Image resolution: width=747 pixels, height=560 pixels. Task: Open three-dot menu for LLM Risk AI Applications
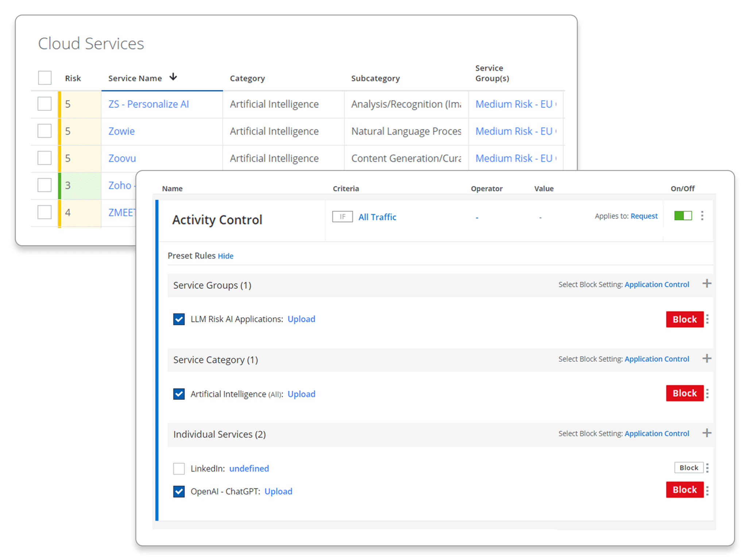(x=707, y=319)
